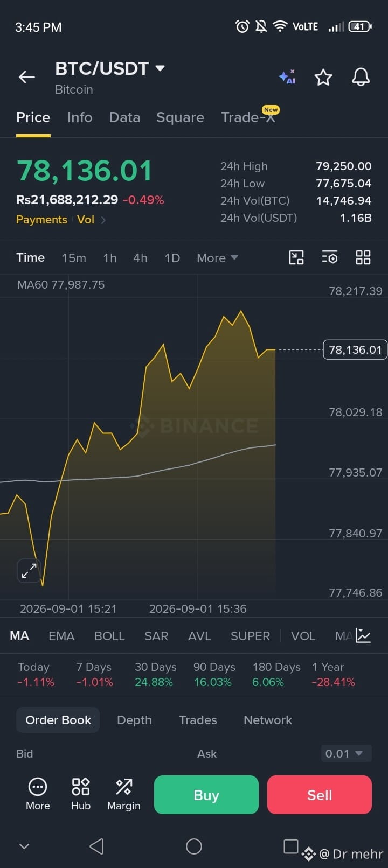The image size is (388, 868).
Task: Expand chart to fullscreen
Action: [29, 571]
